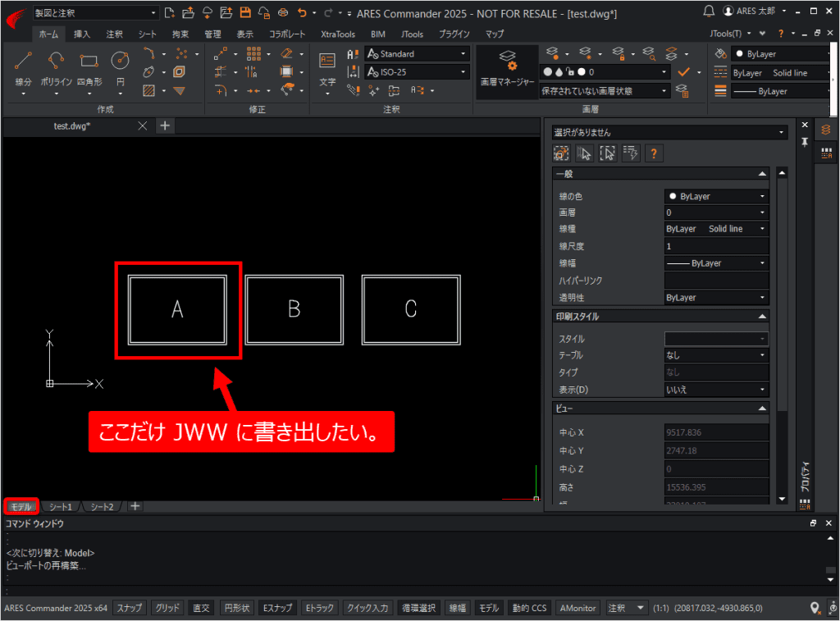Switch to the XtraTools ribbon tab

(338, 34)
